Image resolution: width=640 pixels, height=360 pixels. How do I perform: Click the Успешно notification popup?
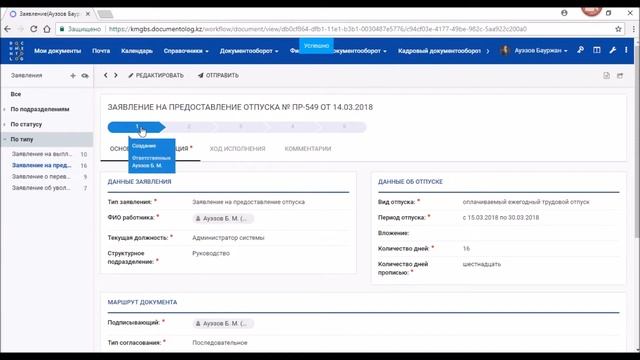click(316, 46)
